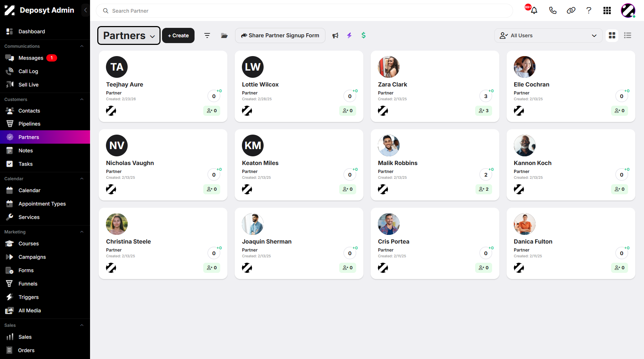
Task: Collapse the sidebar with the chevron
Action: [85, 10]
